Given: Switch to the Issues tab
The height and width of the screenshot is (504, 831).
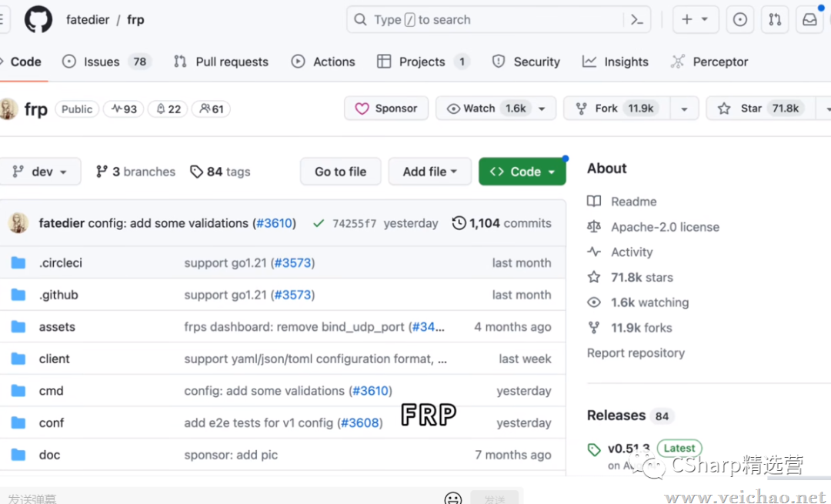Looking at the screenshot, I should 107,62.
